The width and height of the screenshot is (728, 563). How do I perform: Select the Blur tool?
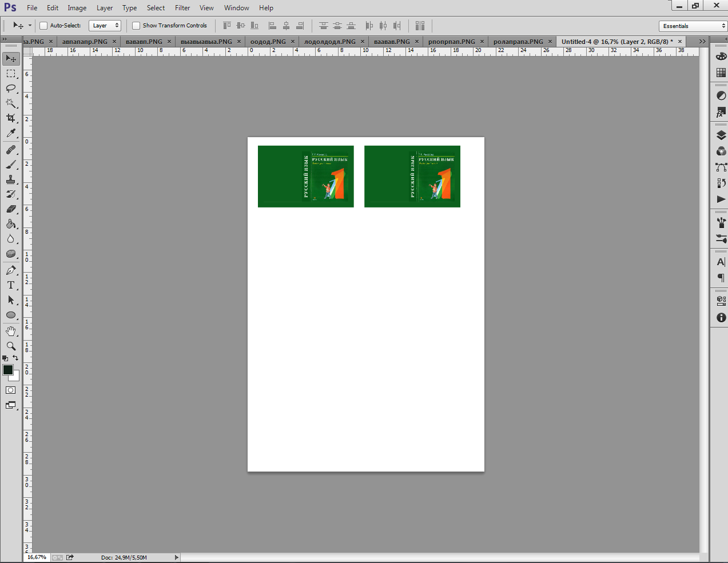coord(11,239)
